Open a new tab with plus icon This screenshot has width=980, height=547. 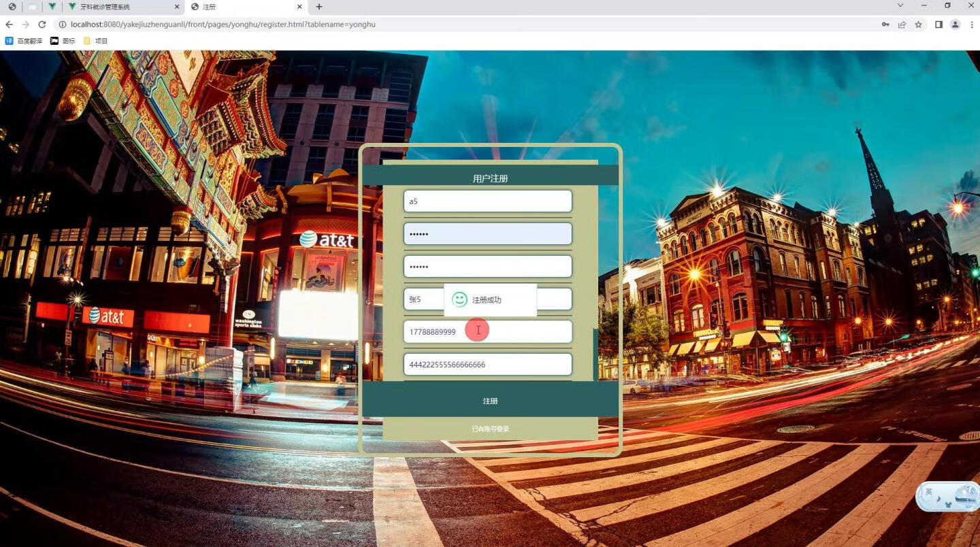tap(319, 7)
